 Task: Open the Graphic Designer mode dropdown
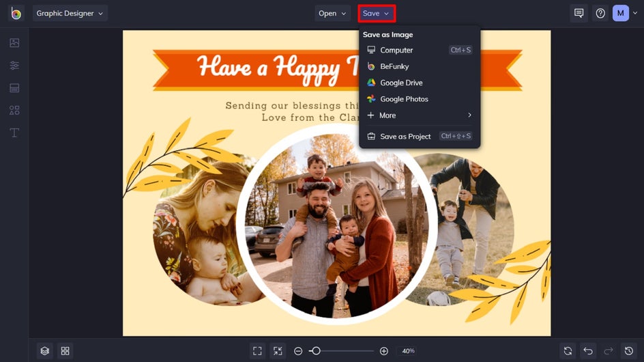coord(70,13)
